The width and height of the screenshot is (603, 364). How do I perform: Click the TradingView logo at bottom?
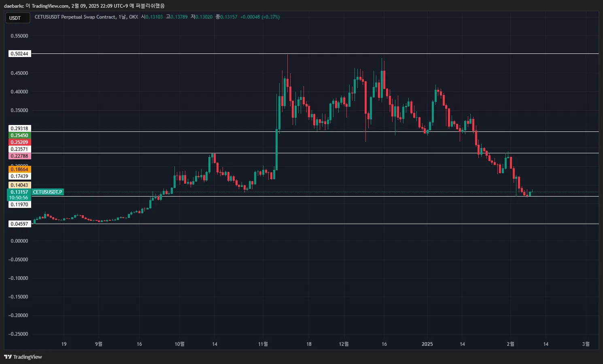(x=23, y=357)
